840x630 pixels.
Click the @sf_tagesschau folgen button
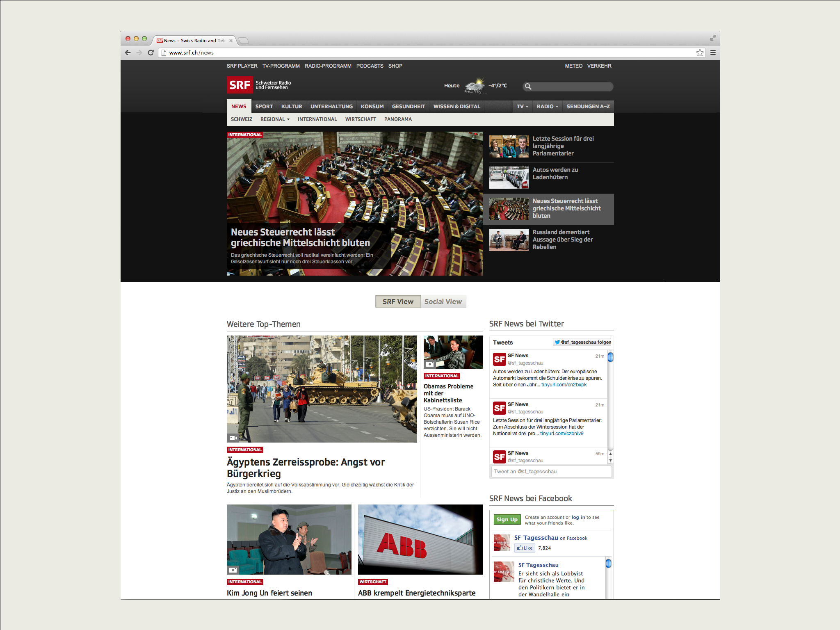[x=582, y=342]
